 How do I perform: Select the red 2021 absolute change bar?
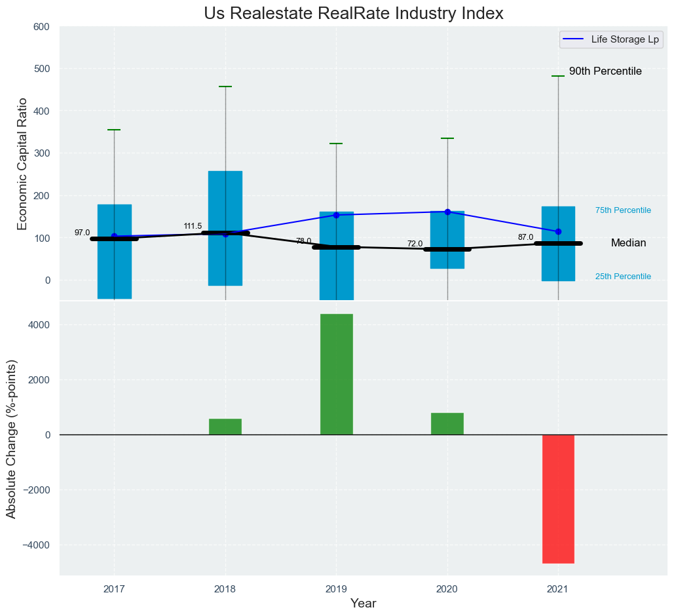pyautogui.click(x=558, y=499)
